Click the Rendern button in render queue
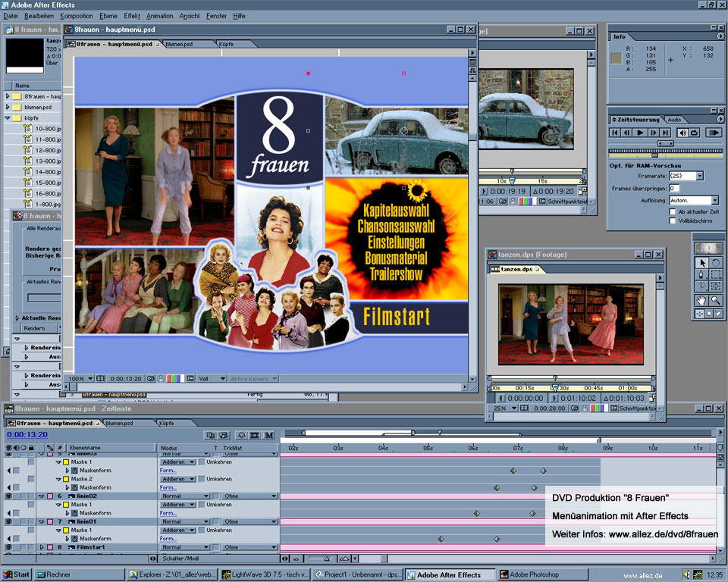The width and height of the screenshot is (728, 582). point(34,328)
